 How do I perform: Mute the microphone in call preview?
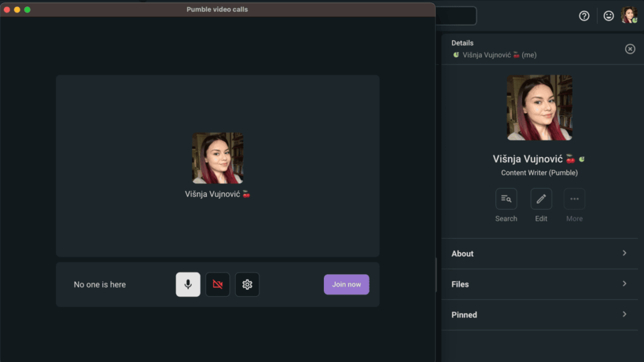[x=187, y=285]
